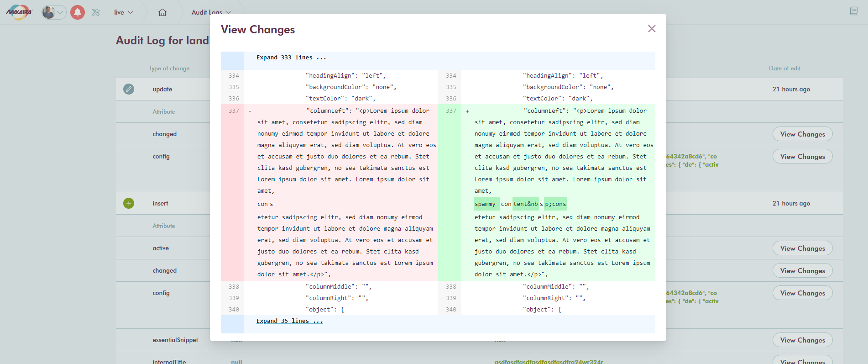The image size is (868, 364).
Task: Click removed line number 337
Action: click(234, 111)
